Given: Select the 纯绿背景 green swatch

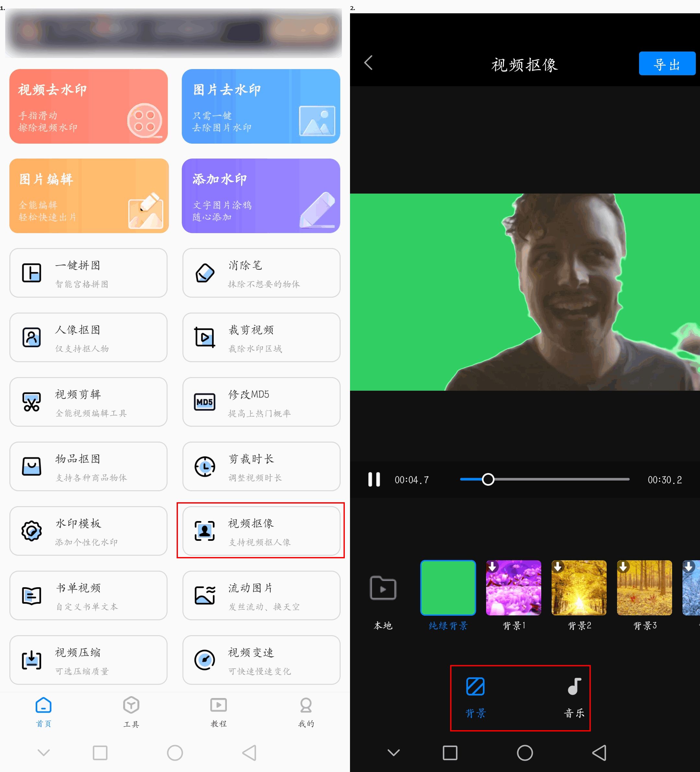Looking at the screenshot, I should pyautogui.click(x=448, y=588).
